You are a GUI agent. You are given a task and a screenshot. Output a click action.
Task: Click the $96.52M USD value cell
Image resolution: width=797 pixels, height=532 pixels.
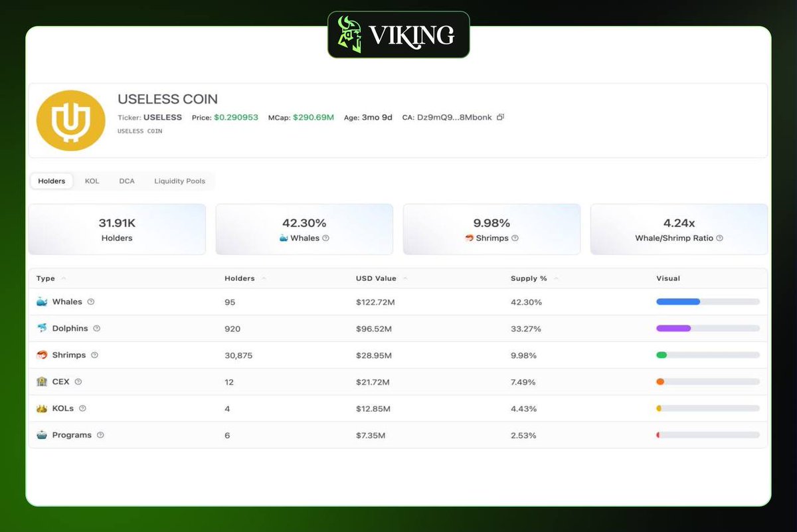click(x=374, y=329)
